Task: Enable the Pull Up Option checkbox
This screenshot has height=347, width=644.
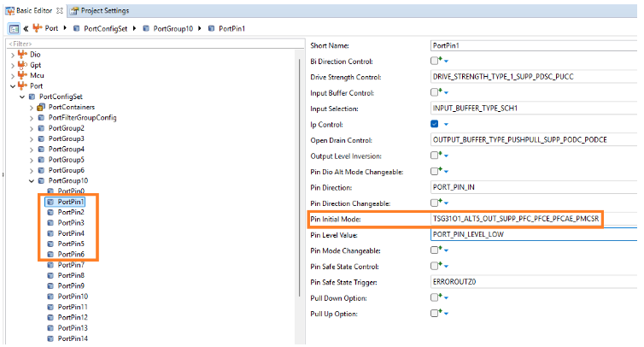Action: pyautogui.click(x=435, y=314)
